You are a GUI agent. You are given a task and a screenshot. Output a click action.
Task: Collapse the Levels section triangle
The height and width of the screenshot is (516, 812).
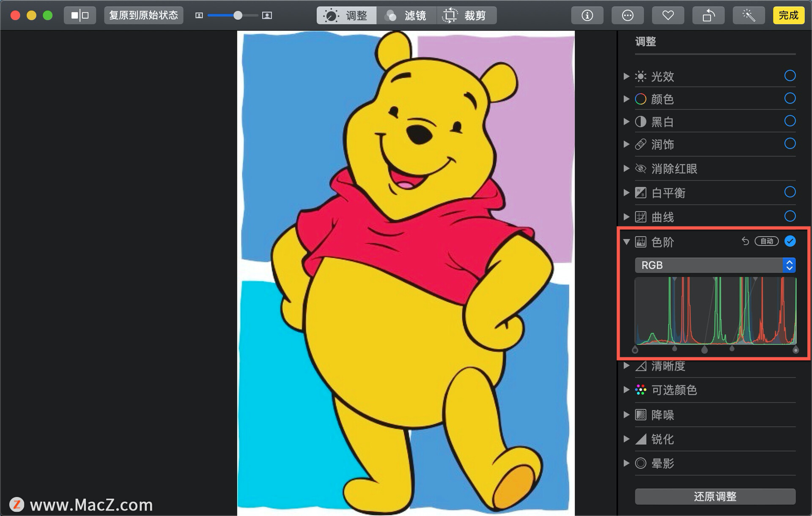(626, 242)
